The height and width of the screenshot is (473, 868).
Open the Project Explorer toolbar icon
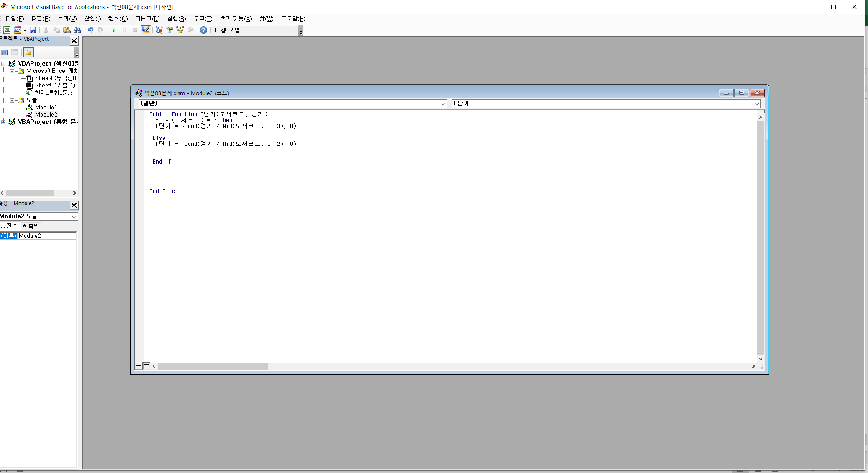159,30
